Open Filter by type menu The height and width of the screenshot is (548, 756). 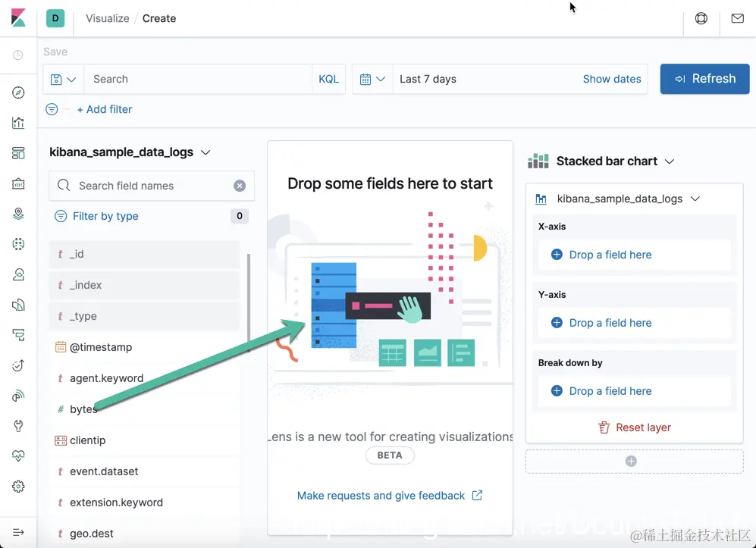[105, 216]
